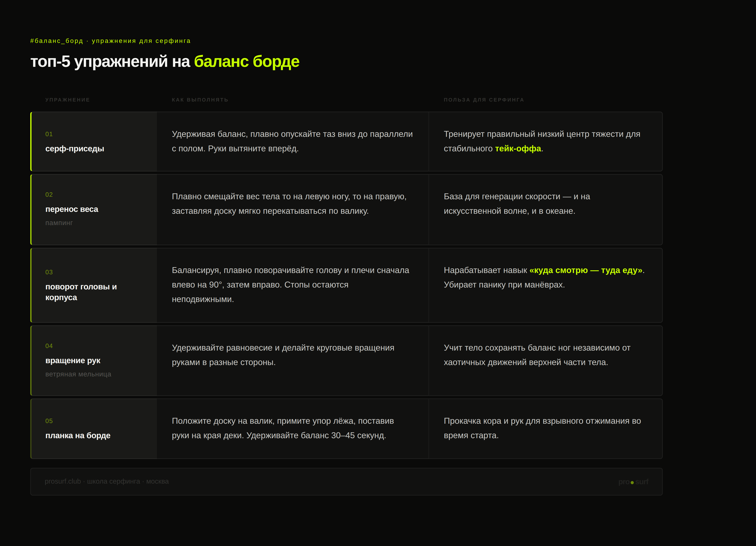The height and width of the screenshot is (546, 756).
Task: Click the number 05 row label
Action: tap(49, 421)
